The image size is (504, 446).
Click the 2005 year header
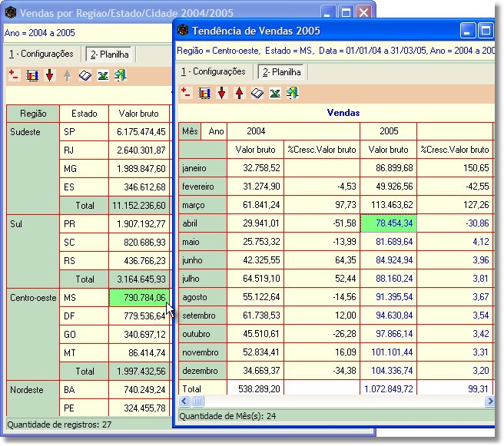(389, 131)
